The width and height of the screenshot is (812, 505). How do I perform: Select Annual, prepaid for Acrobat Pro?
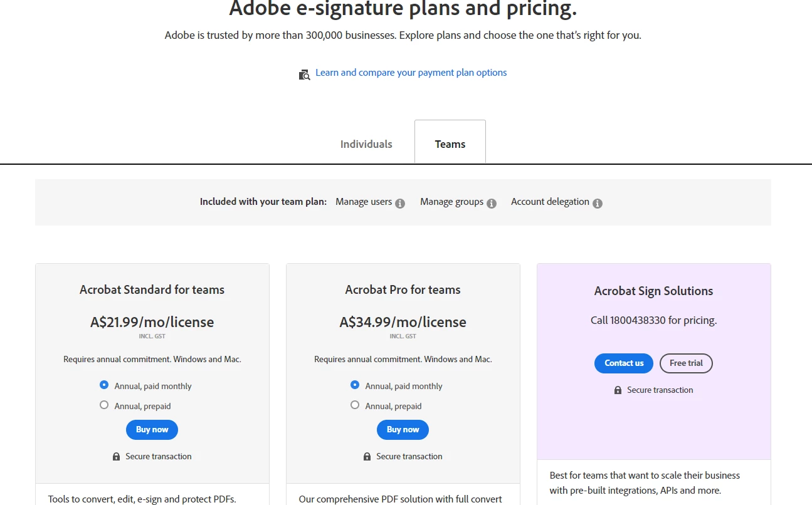tap(355, 405)
